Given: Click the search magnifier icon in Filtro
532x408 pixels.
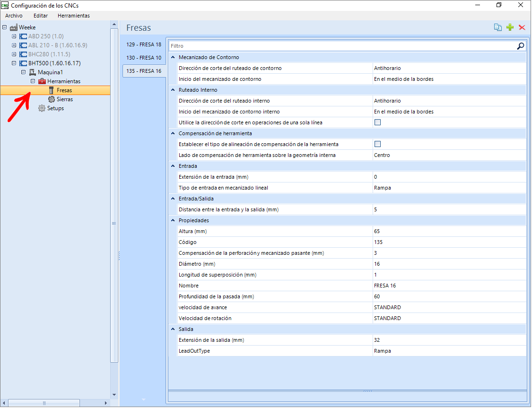Looking at the screenshot, I should [521, 46].
